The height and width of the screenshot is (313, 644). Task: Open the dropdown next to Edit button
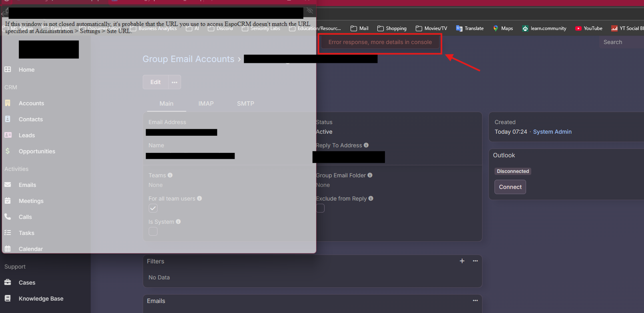(175, 82)
